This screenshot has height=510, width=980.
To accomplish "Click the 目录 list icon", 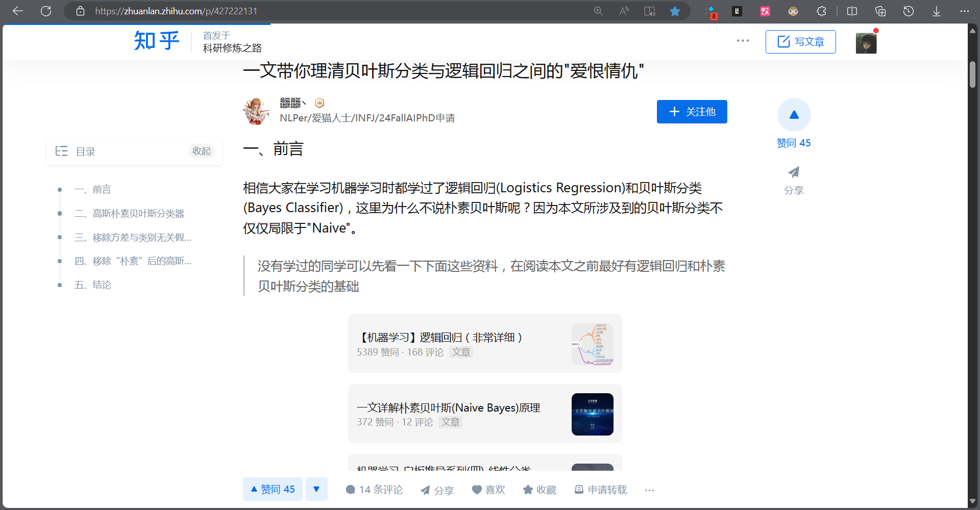I will point(61,151).
